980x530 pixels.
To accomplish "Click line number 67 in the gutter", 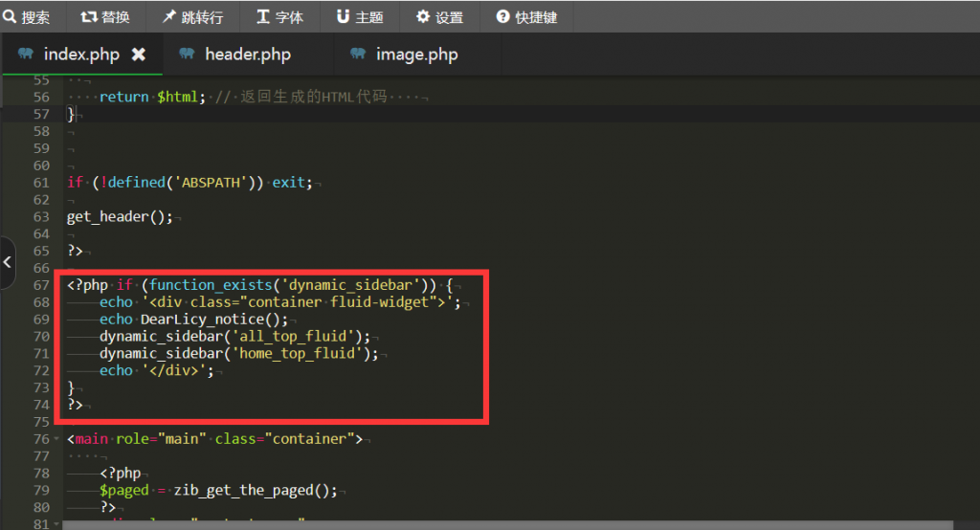I will pos(40,285).
